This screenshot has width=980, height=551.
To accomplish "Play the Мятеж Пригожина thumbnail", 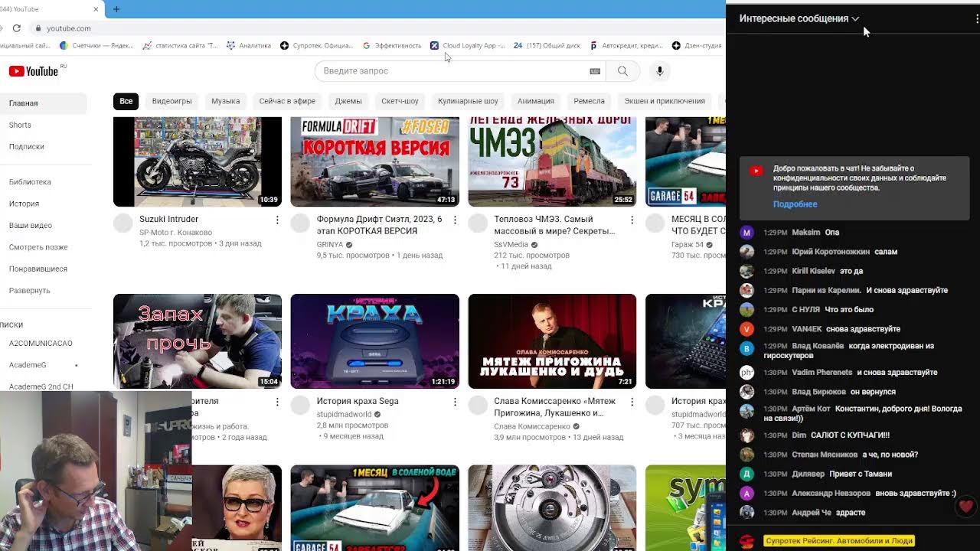I will (x=552, y=341).
